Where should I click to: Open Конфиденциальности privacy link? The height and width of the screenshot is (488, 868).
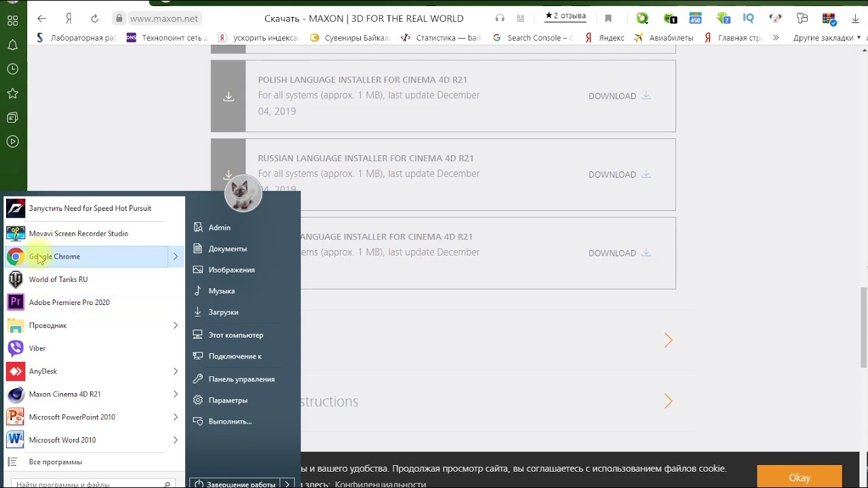(x=380, y=484)
